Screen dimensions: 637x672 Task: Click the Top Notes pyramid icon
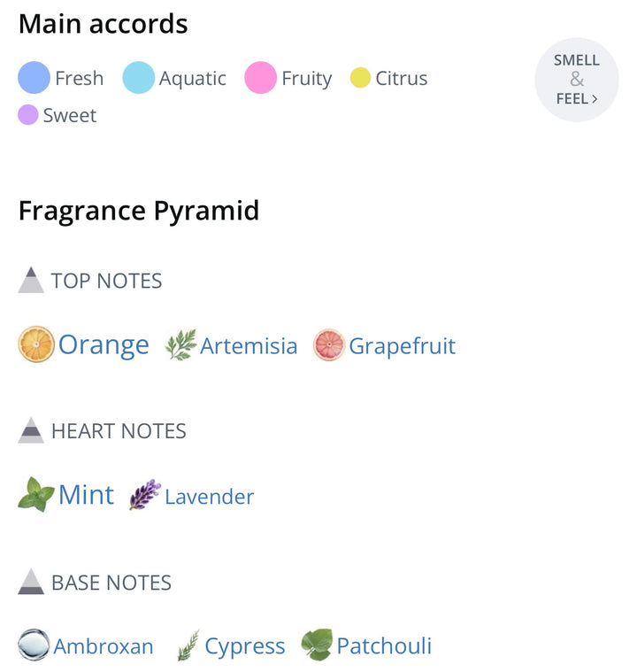pyautogui.click(x=31, y=280)
